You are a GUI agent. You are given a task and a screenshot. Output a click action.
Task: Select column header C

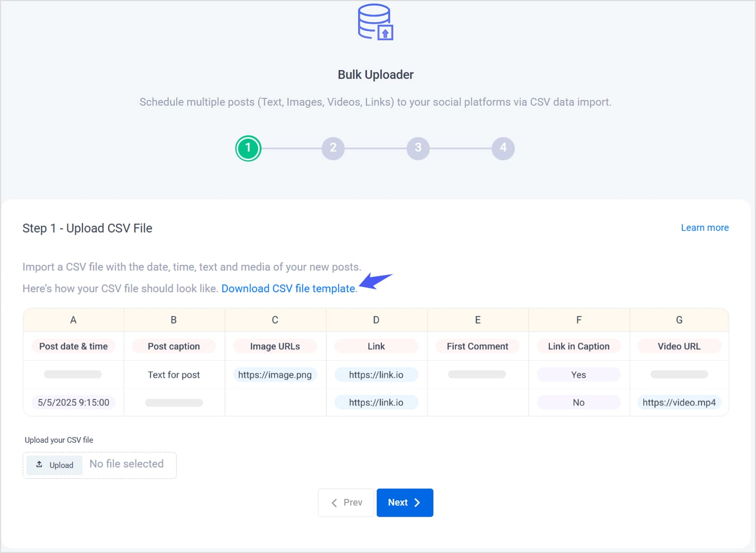pos(275,320)
